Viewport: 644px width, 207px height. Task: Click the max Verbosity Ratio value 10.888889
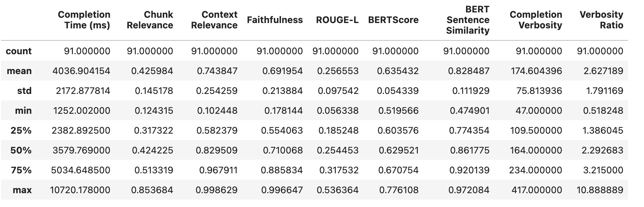click(600, 190)
